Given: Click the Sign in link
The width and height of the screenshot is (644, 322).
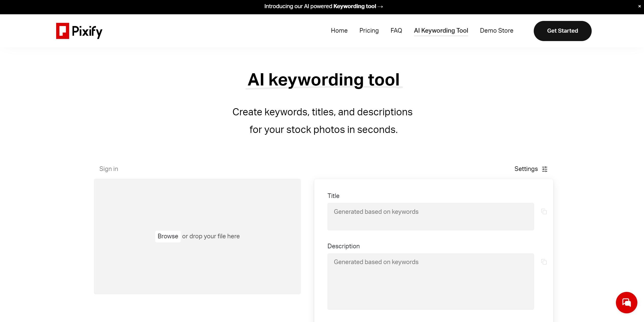Looking at the screenshot, I should point(108,169).
